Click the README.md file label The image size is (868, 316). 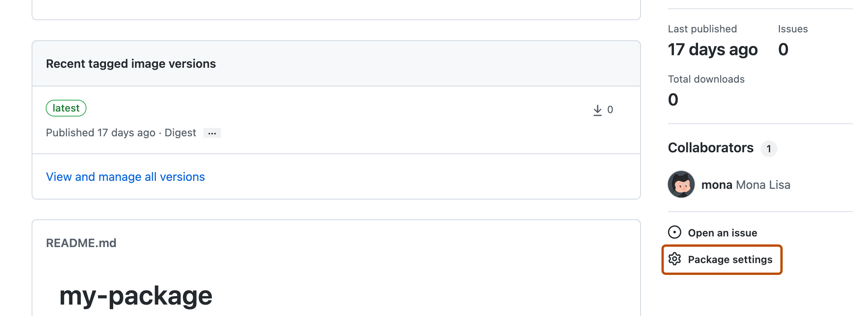tap(81, 243)
